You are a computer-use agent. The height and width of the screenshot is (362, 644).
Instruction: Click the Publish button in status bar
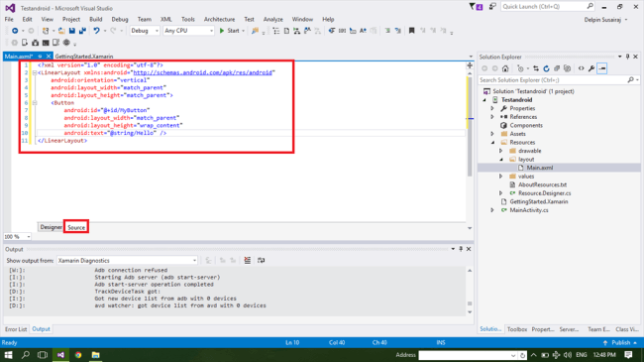[620, 343]
